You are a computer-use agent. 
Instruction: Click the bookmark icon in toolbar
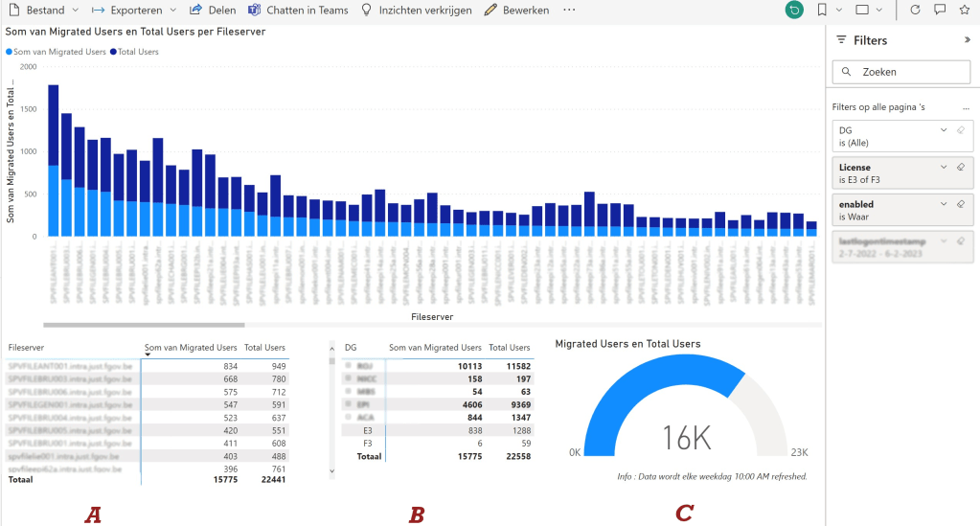click(x=822, y=10)
